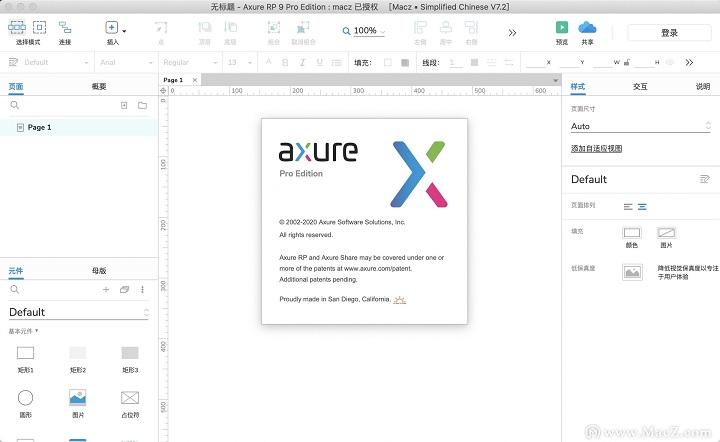Click the line width value field
The width and height of the screenshot is (720, 442).
[x=456, y=62]
